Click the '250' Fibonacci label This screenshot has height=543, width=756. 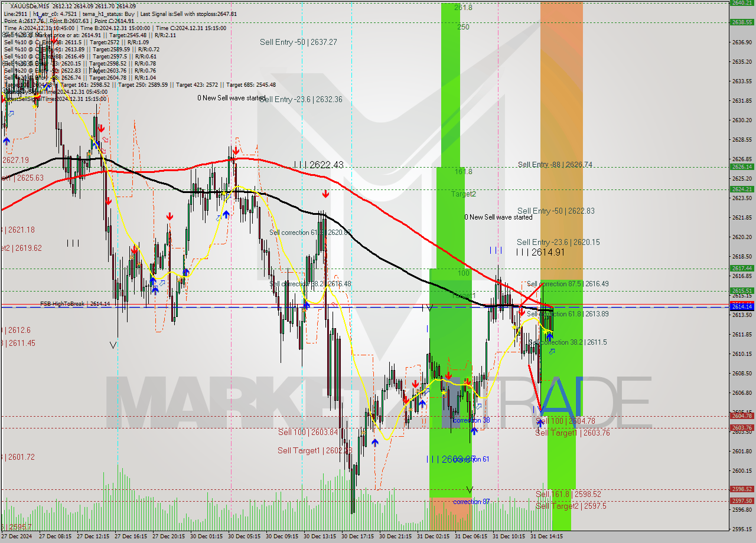(463, 27)
